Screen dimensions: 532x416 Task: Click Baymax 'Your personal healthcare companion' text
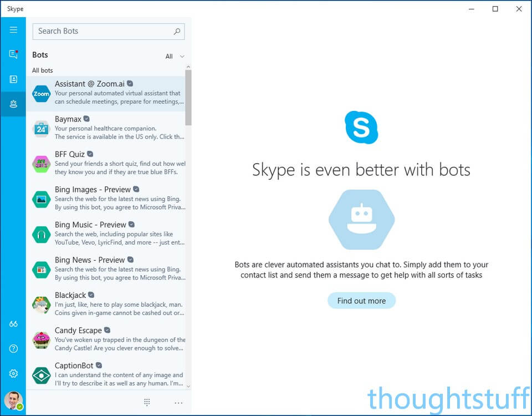105,128
